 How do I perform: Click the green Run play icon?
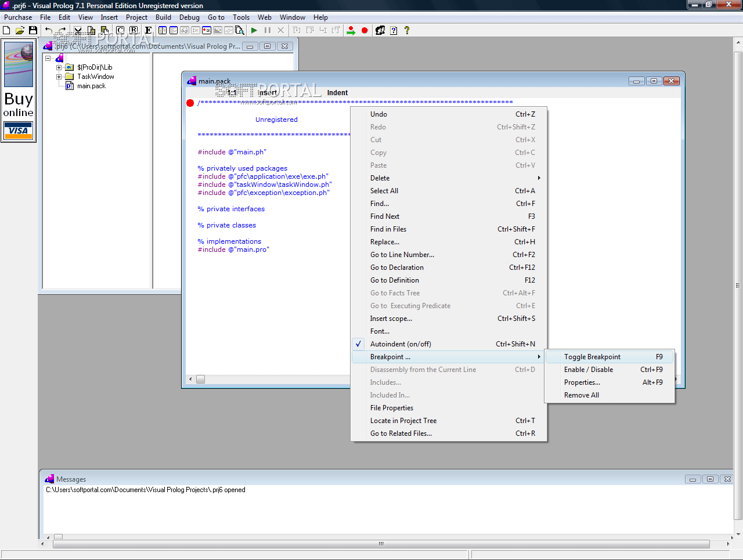(254, 30)
